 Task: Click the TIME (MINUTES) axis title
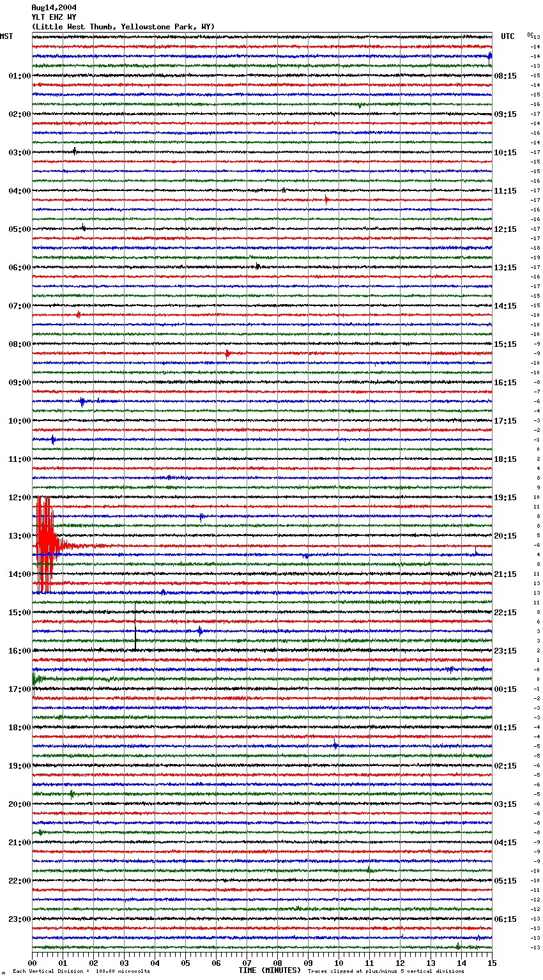pyautogui.click(x=270, y=970)
